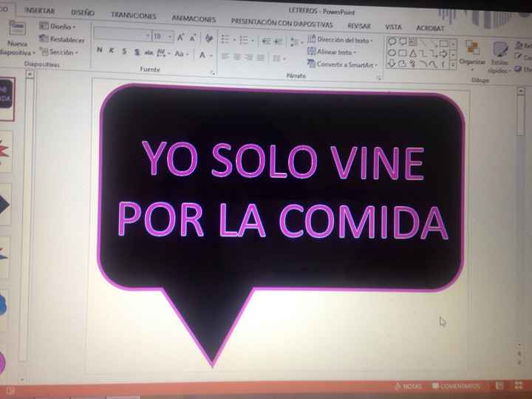Select the rectangular callout shape
The height and width of the screenshot is (399, 532).
403,41
